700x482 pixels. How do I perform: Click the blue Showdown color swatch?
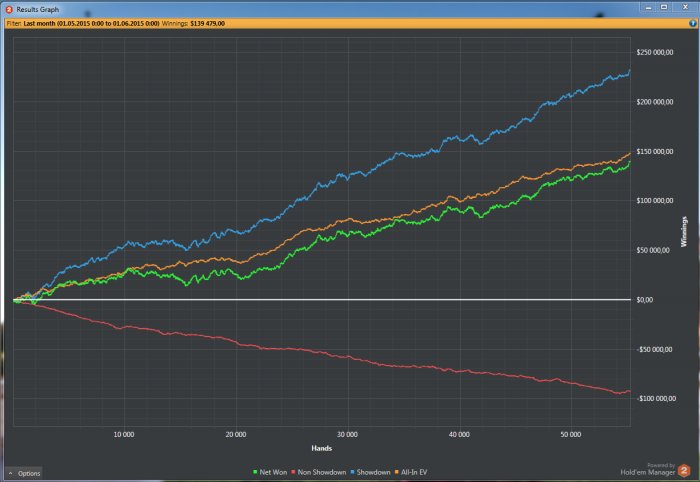click(352, 472)
